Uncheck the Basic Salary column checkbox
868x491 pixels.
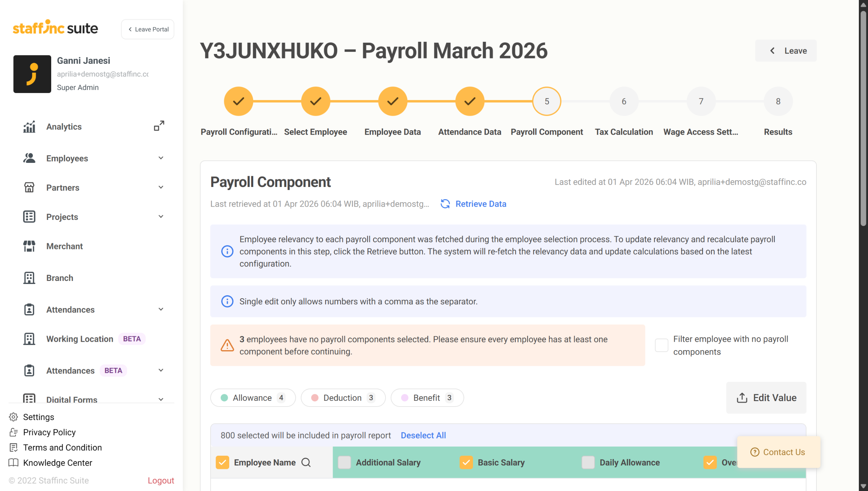pos(466,462)
